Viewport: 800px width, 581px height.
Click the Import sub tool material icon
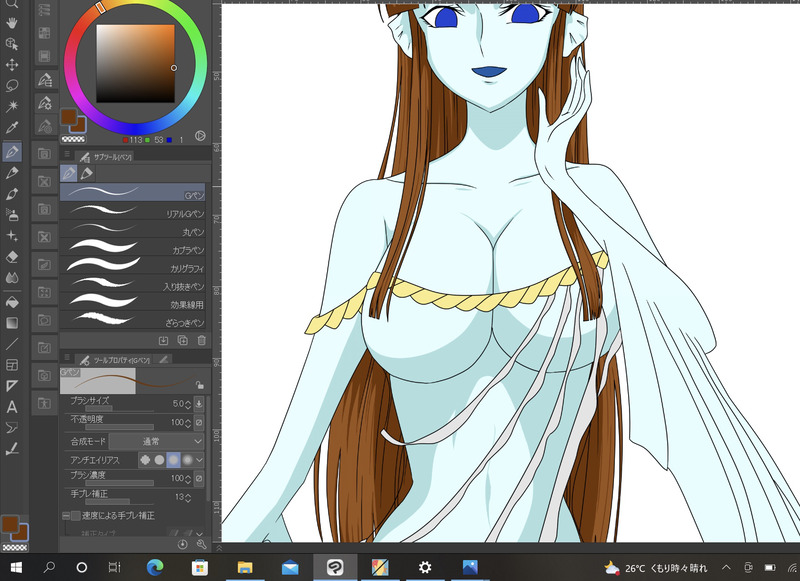pos(163,340)
